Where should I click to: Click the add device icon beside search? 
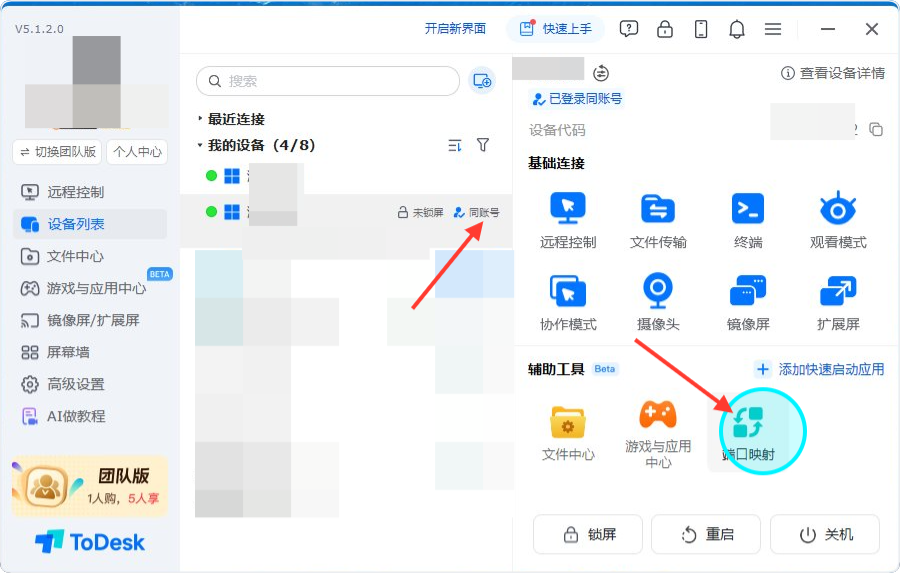pos(482,81)
